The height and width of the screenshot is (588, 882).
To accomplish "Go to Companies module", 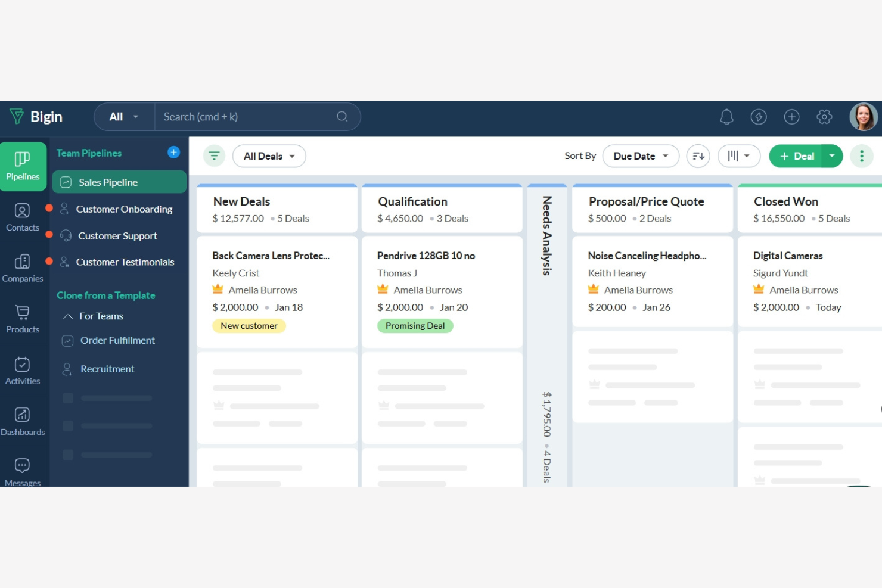I will (x=23, y=269).
